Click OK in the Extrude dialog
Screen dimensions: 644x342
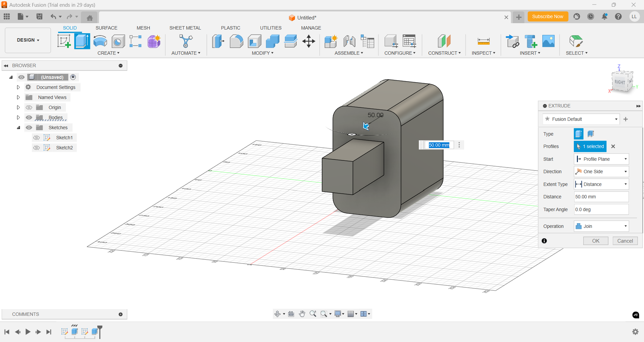[x=596, y=241]
